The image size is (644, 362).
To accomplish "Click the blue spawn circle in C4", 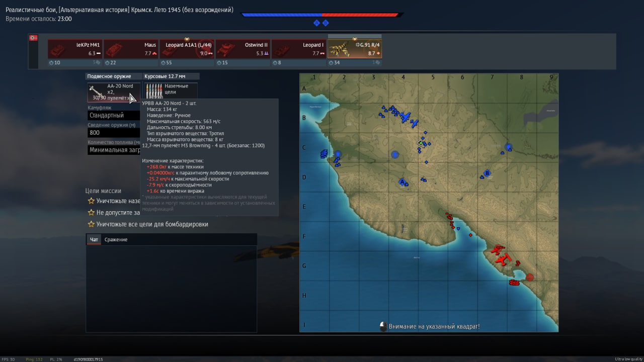I will (x=395, y=154).
